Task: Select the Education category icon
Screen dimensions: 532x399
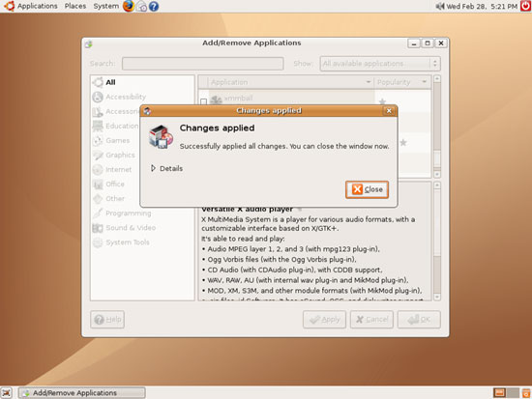Action: pyautogui.click(x=98, y=127)
